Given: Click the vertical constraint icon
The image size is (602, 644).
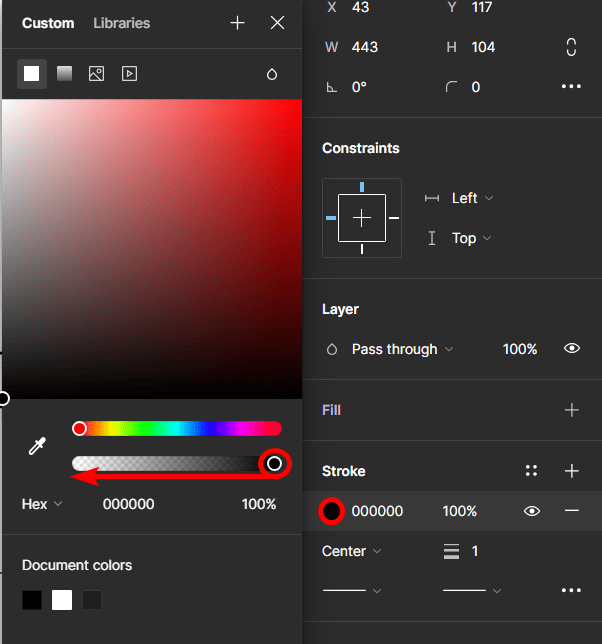Looking at the screenshot, I should (432, 238).
